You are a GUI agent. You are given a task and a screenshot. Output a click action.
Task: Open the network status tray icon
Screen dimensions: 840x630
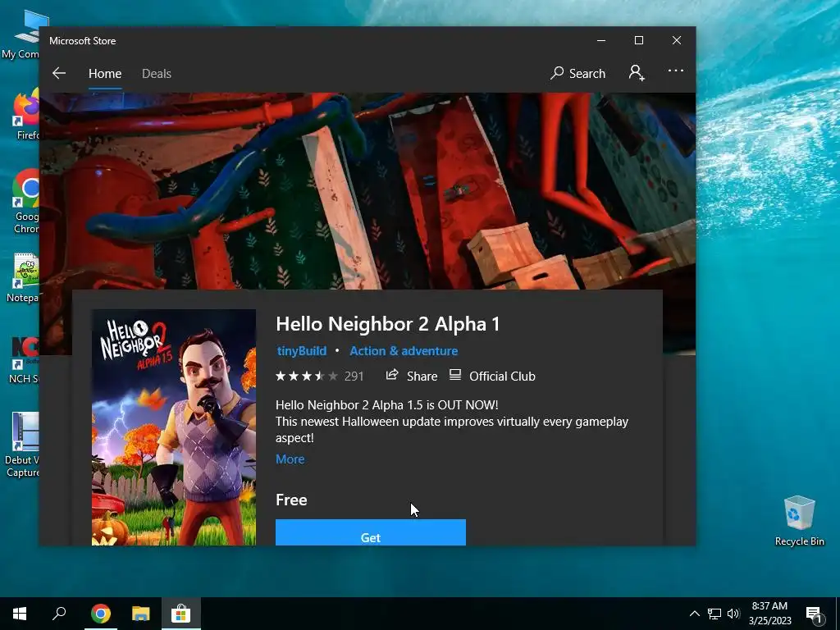click(x=714, y=614)
